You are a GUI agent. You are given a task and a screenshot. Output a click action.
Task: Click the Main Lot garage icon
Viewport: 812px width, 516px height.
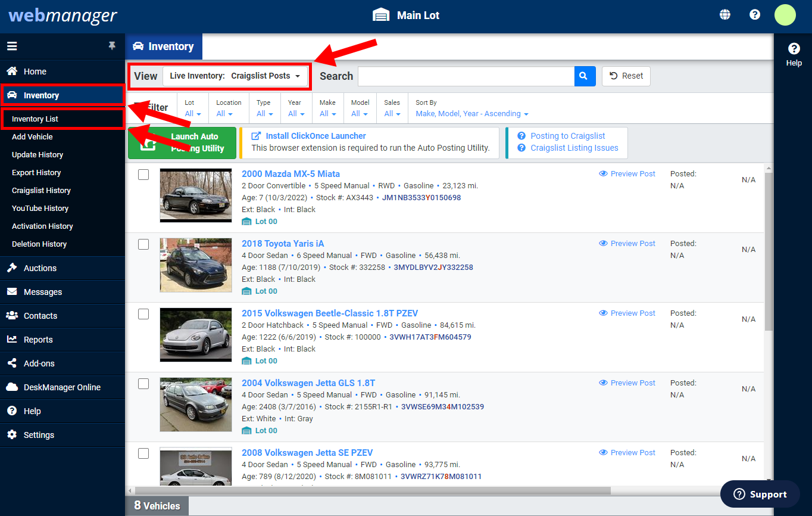pyautogui.click(x=381, y=15)
